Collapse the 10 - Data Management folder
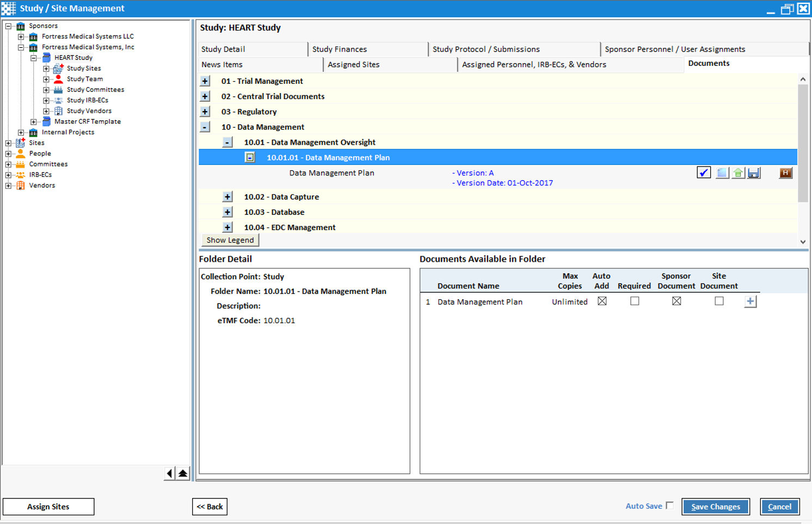The image size is (812, 524). pyautogui.click(x=205, y=127)
